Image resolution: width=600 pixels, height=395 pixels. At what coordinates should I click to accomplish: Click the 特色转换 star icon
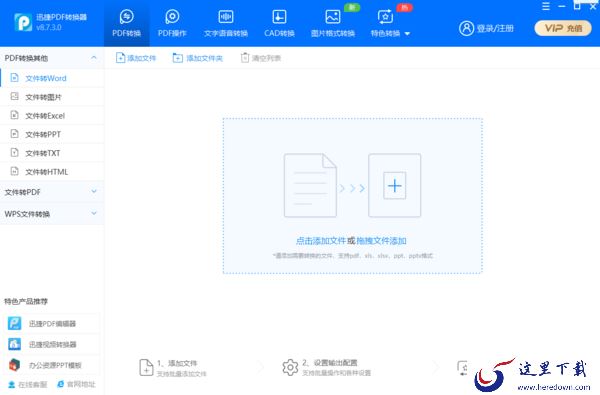click(x=385, y=17)
